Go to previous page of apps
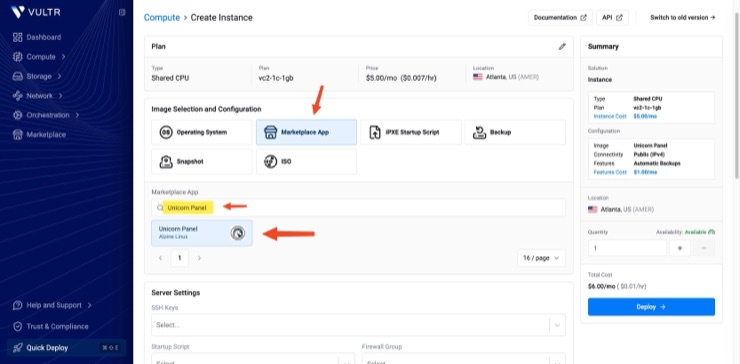This screenshot has width=740, height=364. coord(160,258)
